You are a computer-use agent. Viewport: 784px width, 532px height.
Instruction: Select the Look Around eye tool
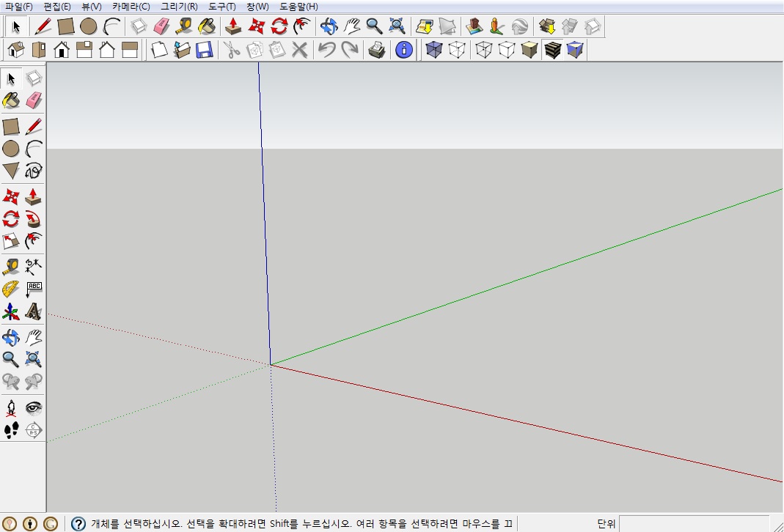tap(34, 407)
